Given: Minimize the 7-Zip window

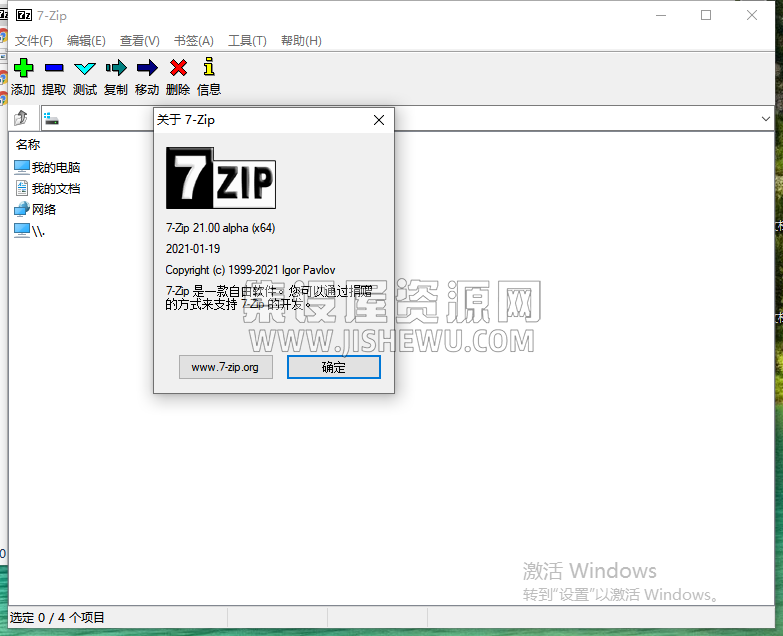Looking at the screenshot, I should coord(661,15).
